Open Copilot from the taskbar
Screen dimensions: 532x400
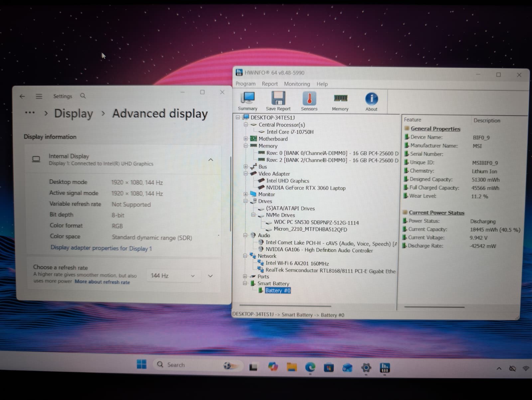point(273,366)
